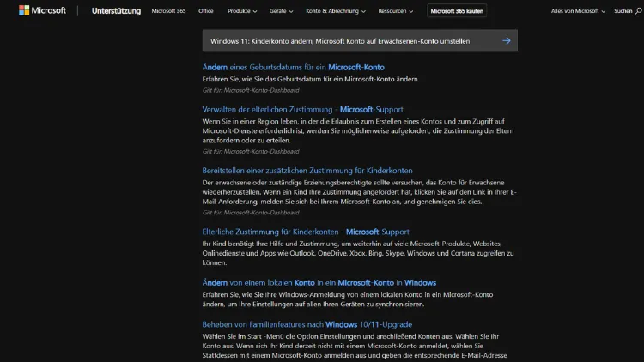Viewport: 644px width, 362px height.
Task: Click the search magnifier icon
Action: coord(638,11)
